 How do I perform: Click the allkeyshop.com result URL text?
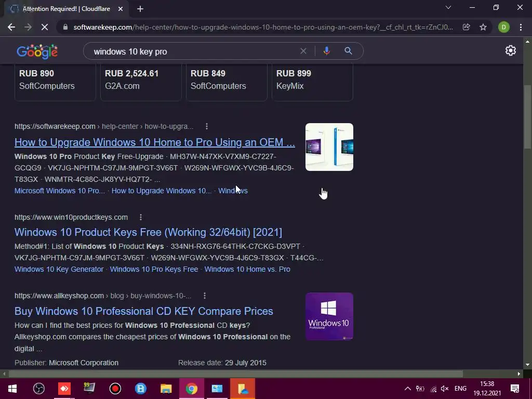(103, 296)
